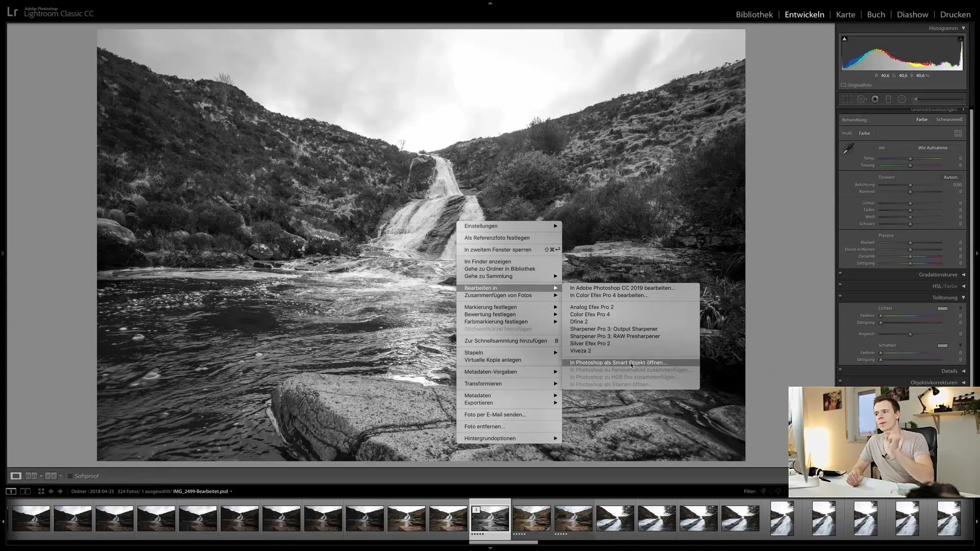The height and width of the screenshot is (551, 980).
Task: Select the last visible filmstrip thumbnail
Action: tap(948, 518)
